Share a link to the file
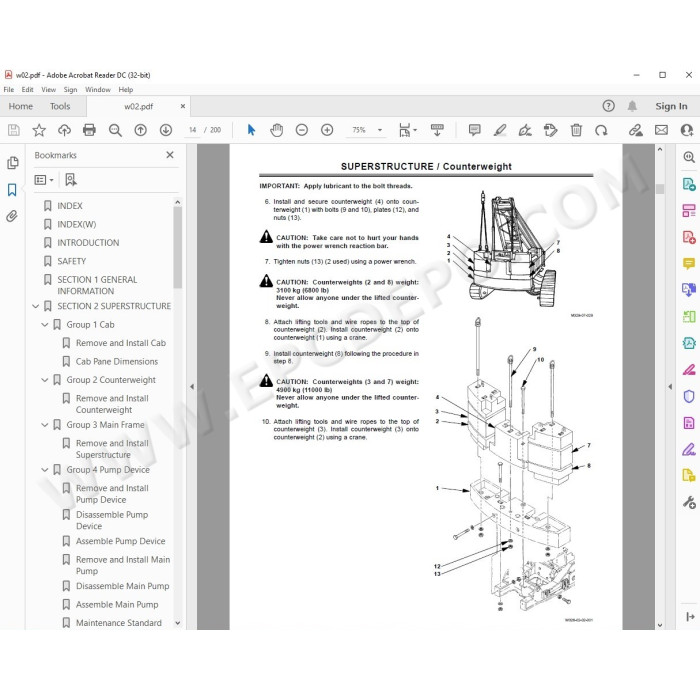 coord(636,130)
